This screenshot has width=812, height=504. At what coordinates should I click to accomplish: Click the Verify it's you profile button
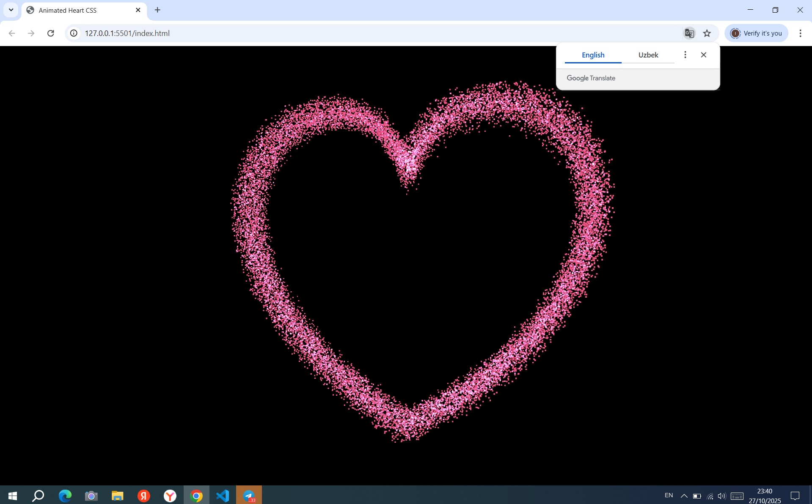pyautogui.click(x=756, y=33)
